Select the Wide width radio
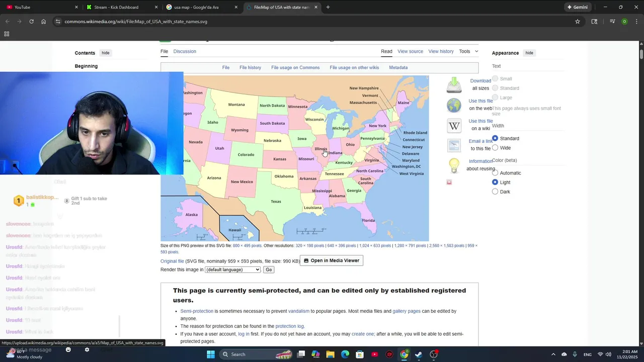Viewport: 644px width, 362px height. pyautogui.click(x=495, y=148)
